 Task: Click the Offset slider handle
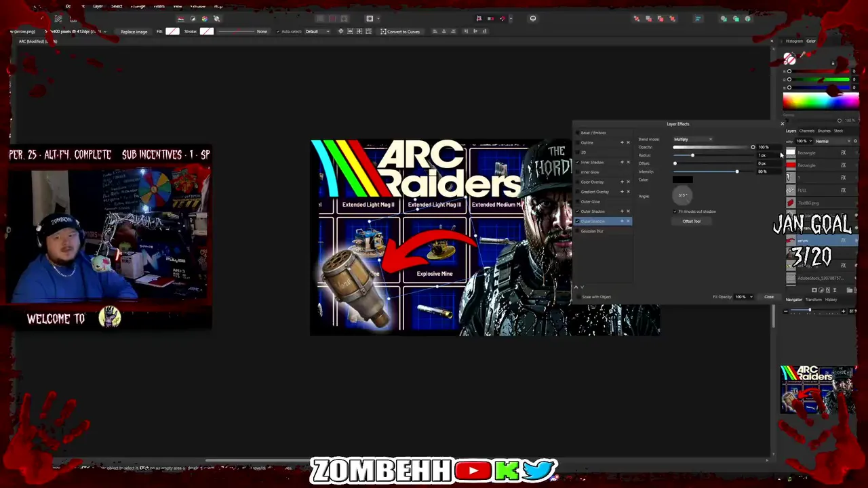(675, 163)
